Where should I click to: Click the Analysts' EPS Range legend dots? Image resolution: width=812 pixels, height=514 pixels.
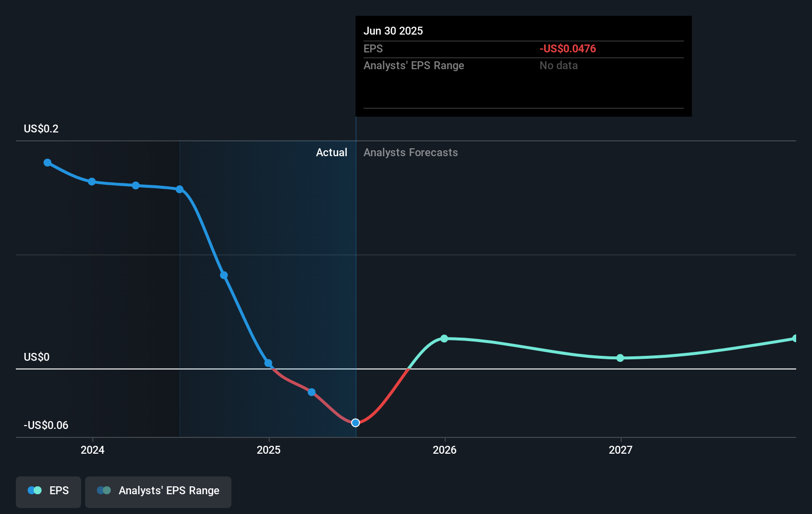(104, 490)
